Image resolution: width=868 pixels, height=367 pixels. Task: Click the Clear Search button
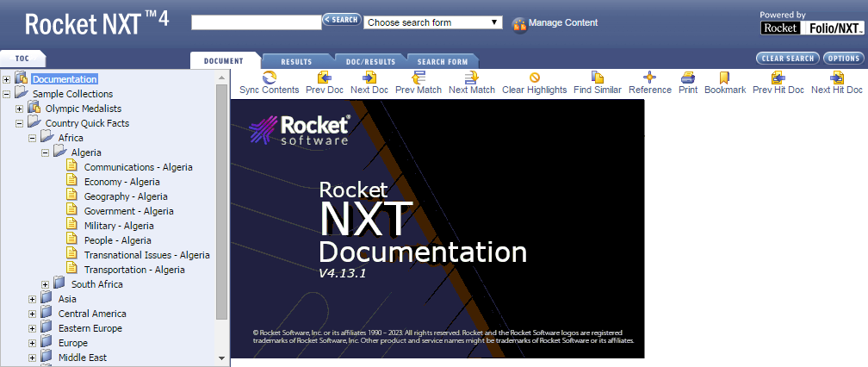(786, 59)
